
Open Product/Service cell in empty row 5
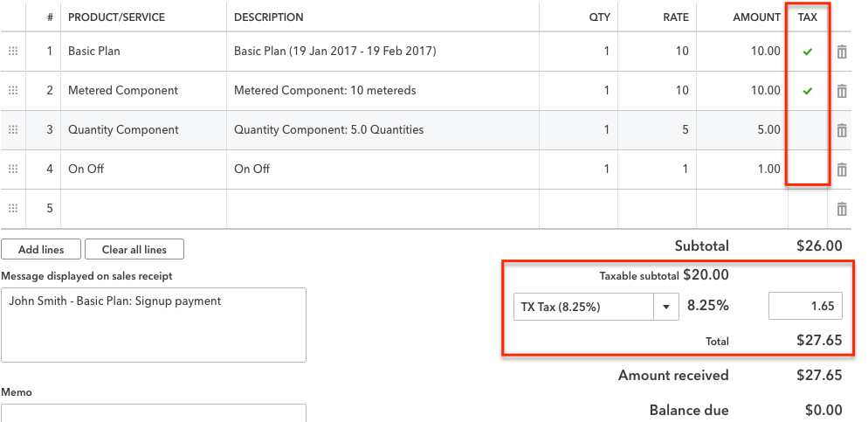coord(143,209)
